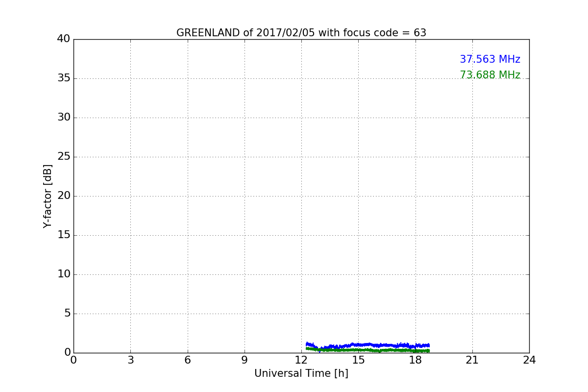The width and height of the screenshot is (588, 392).
Task: Click the y-axis tick label 30
Action: [x=64, y=118]
